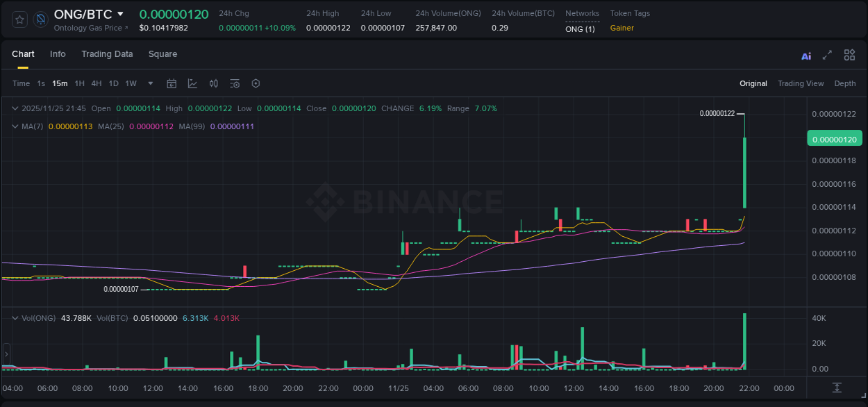Star ONG/BTC as a favorite pair
This screenshot has width=868, height=407.
pos(19,19)
